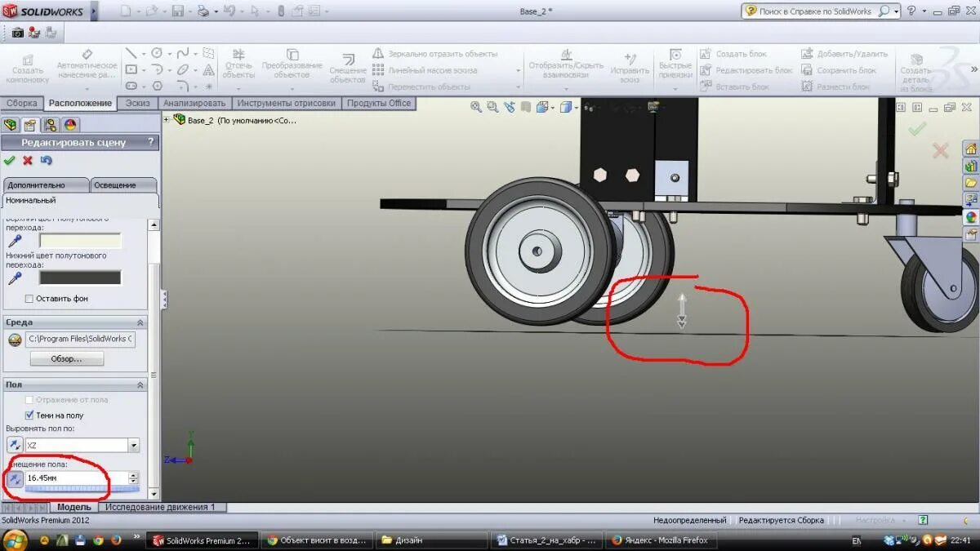Open SolidWorks Resources home icon in the task pane

tap(971, 149)
